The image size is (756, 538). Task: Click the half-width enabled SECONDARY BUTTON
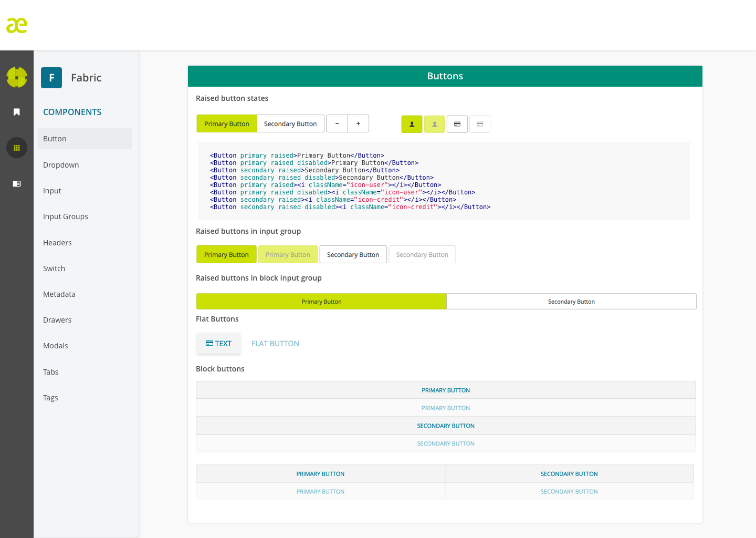point(569,474)
